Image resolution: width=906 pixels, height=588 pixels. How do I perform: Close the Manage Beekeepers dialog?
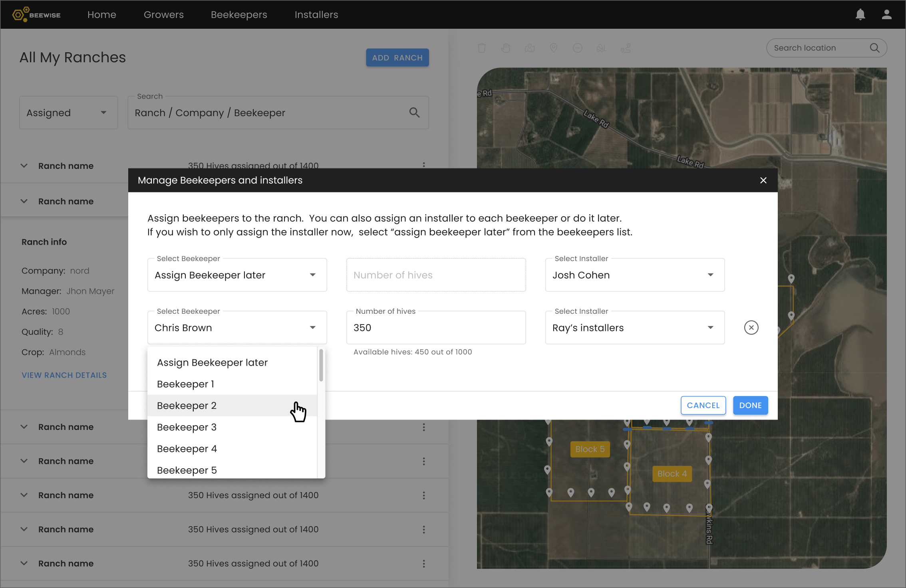click(763, 180)
